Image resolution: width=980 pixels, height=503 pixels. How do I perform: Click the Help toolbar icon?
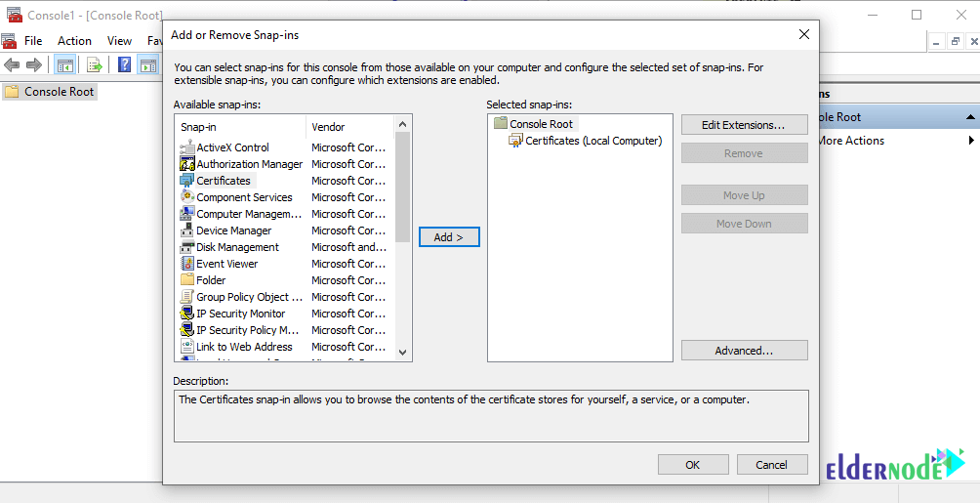tap(125, 65)
